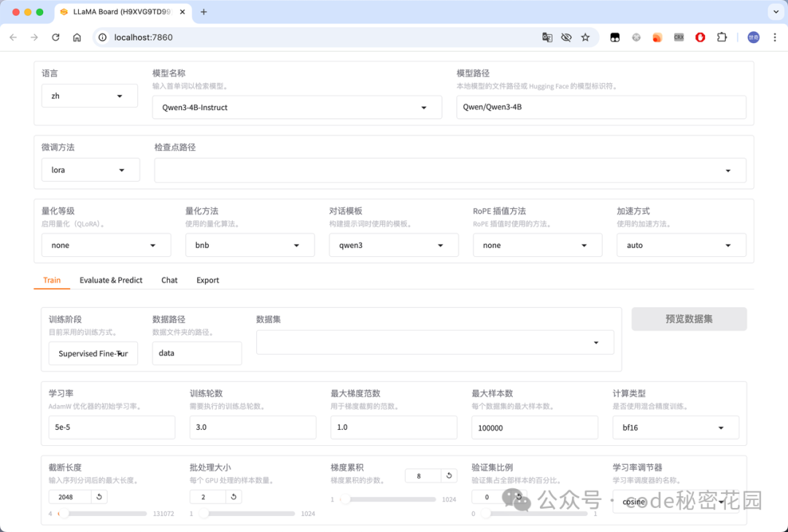This screenshot has width=788, height=532.
Task: Open the 加速方式 dropdown showing auto
Action: coord(681,245)
